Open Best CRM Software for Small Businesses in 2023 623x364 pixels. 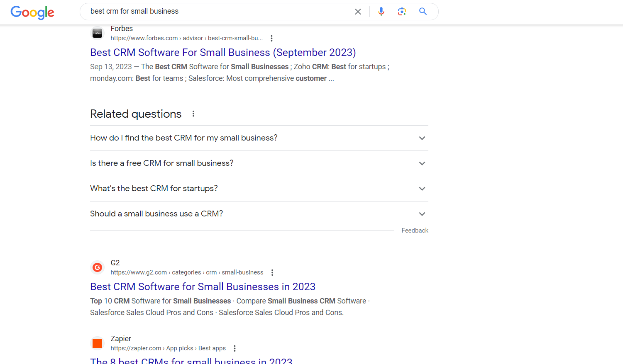(203, 287)
